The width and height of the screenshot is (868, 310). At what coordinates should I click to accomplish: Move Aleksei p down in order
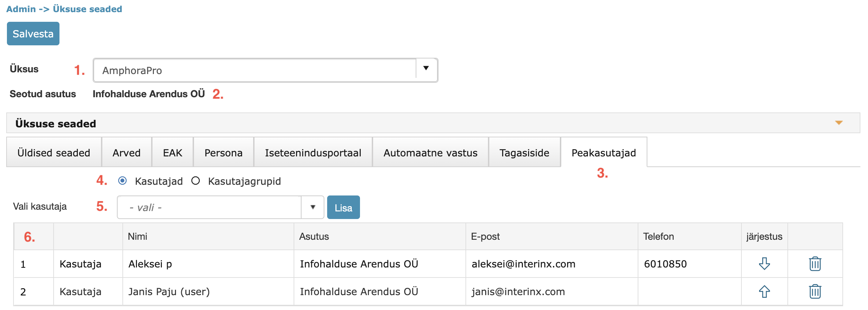click(764, 264)
